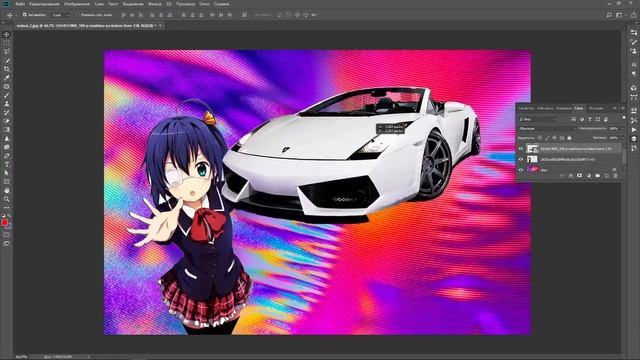Select the Hand tool
Image resolution: width=640 pixels, height=360 pixels.
tap(7, 190)
